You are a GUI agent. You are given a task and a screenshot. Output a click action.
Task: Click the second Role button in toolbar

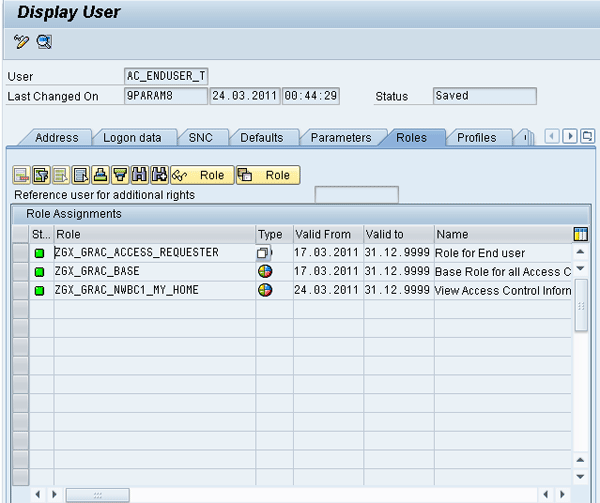click(x=263, y=175)
